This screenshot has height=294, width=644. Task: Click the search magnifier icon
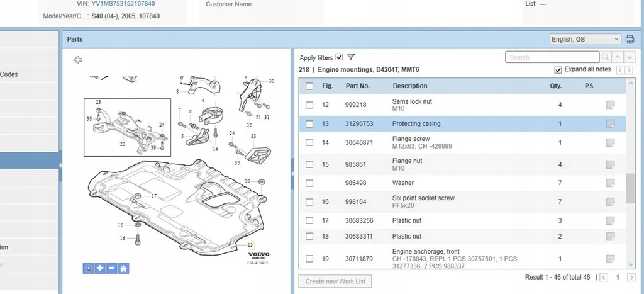606,57
